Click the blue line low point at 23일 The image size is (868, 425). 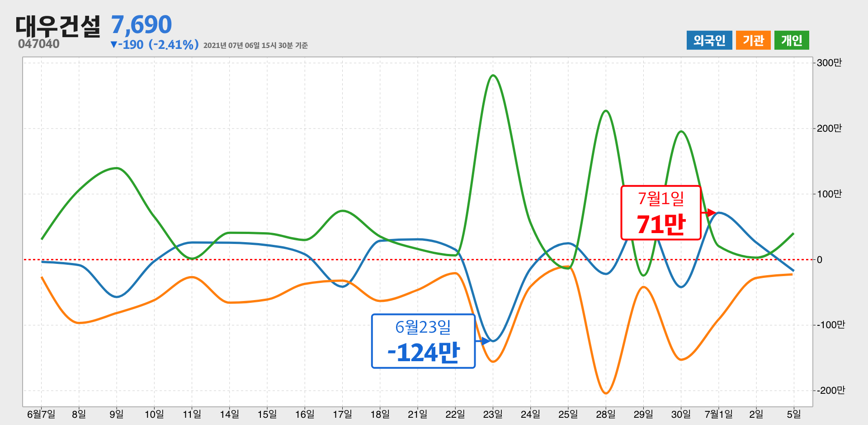[x=493, y=341]
